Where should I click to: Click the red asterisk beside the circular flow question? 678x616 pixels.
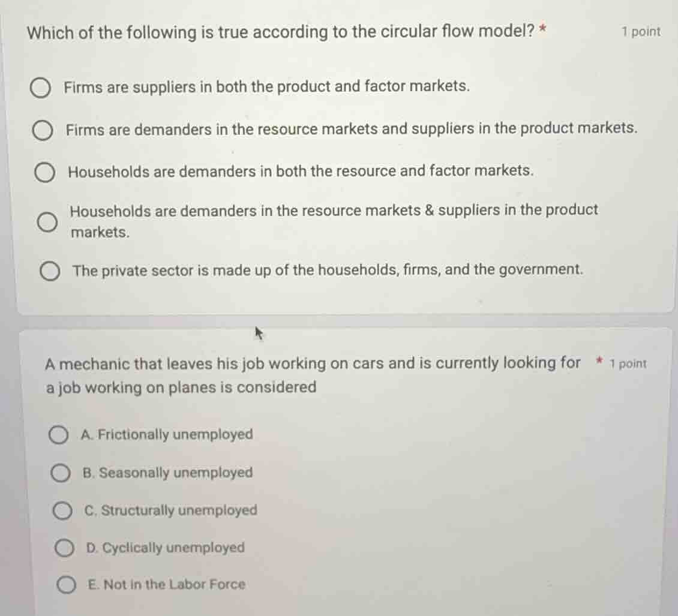[x=541, y=32]
